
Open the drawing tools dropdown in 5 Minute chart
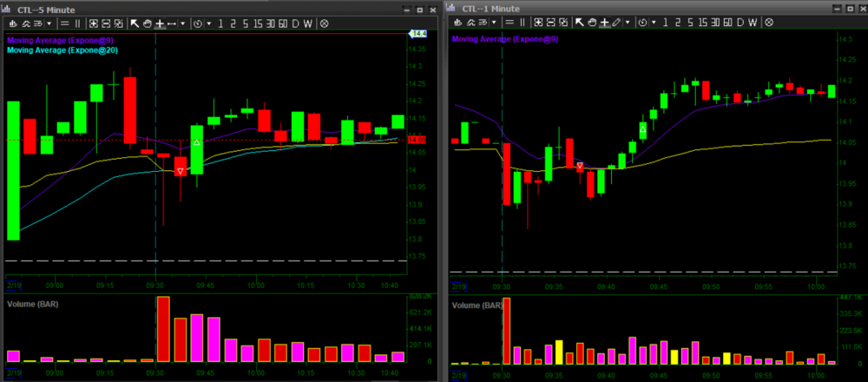(184, 23)
